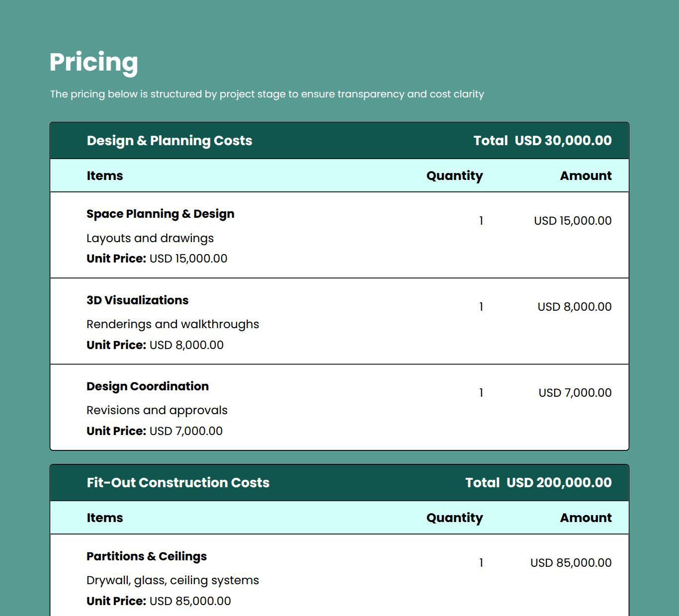Select the "Fit-Out Construction Costs" section title
The height and width of the screenshot is (616, 679).
178,483
